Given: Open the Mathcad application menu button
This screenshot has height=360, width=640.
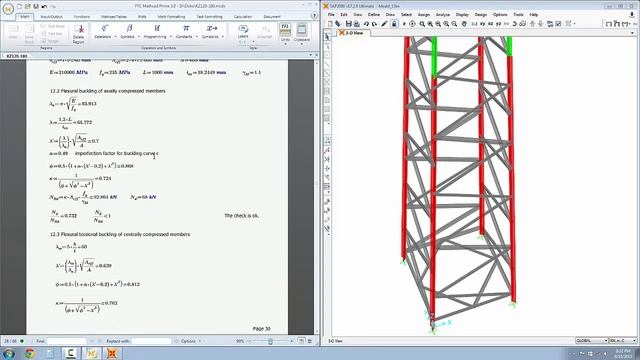Looking at the screenshot, I should (8, 9).
